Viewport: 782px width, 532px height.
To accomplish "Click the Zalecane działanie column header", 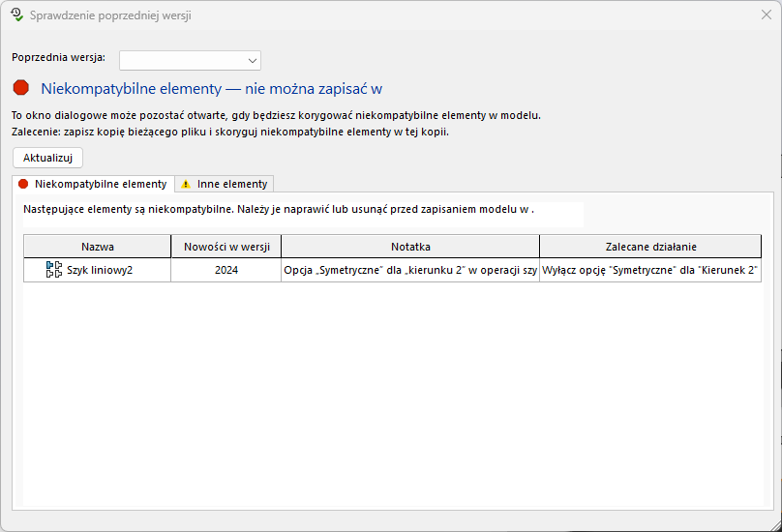I will 650,247.
